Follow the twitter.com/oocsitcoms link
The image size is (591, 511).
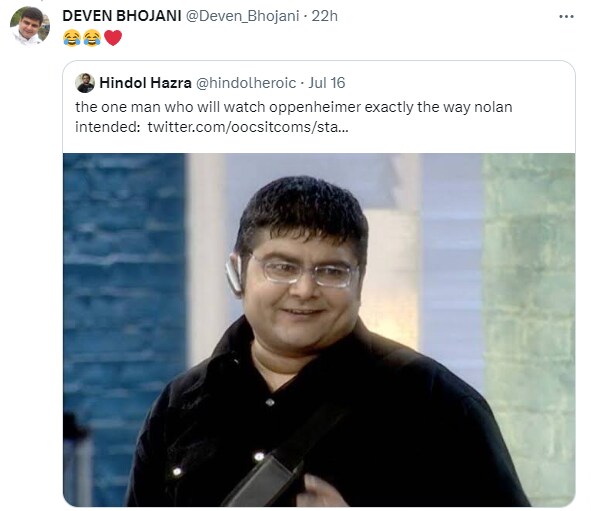click(x=248, y=127)
